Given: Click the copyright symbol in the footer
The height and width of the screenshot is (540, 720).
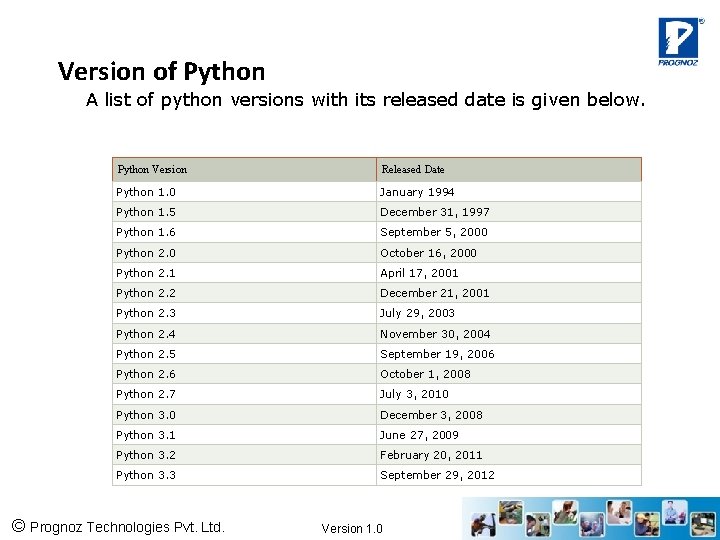Looking at the screenshot, I should [17, 526].
